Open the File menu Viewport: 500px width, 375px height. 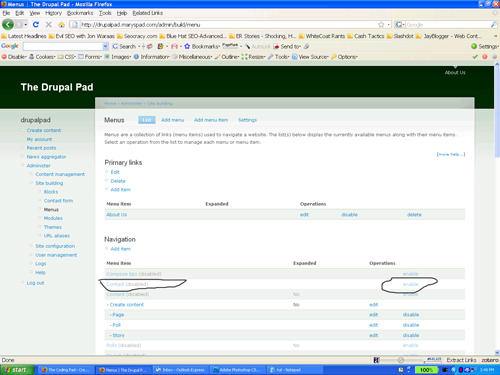(x=6, y=13)
